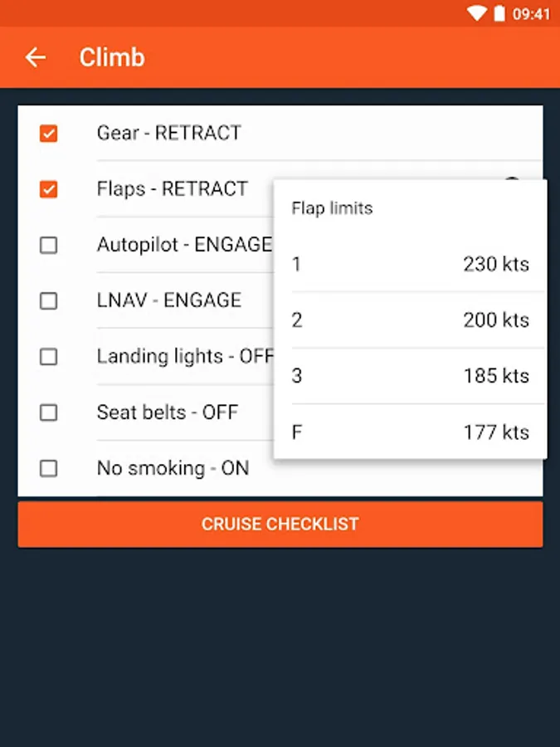
Task: Choose the flap 3 185 kts entry
Action: [x=411, y=375]
